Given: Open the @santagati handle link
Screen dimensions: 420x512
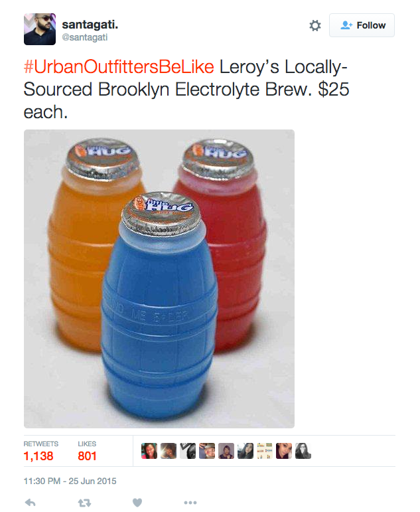Looking at the screenshot, I should (x=85, y=37).
